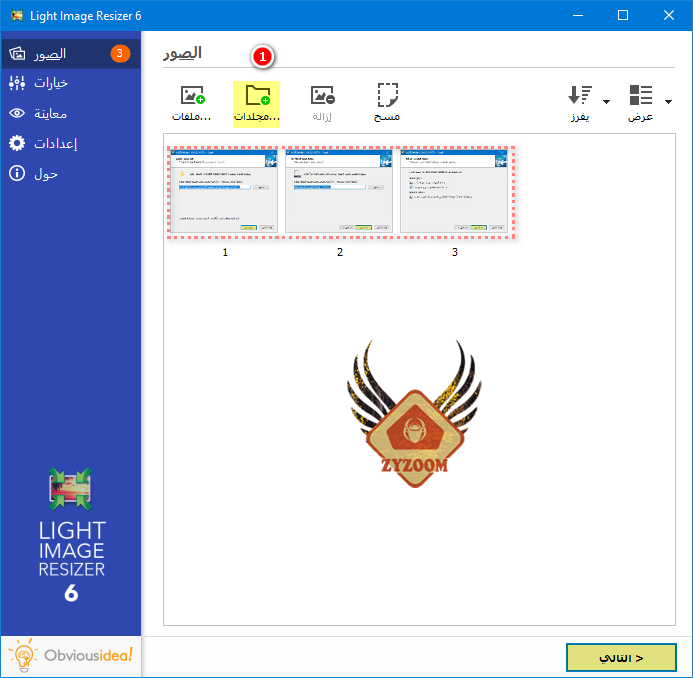This screenshot has height=678, width=693.
Task: Click the app icon in the title bar
Action: [17, 15]
